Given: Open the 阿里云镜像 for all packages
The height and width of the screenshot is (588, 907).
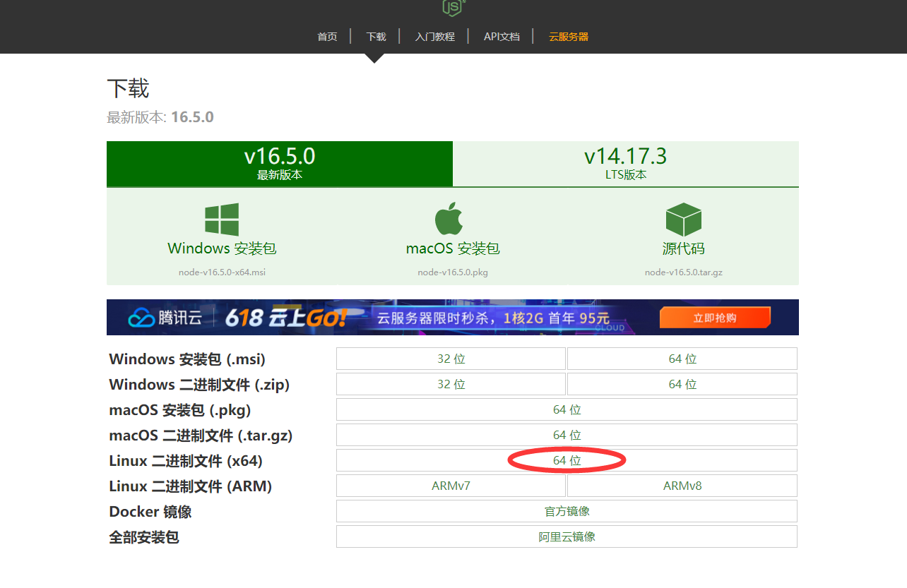Looking at the screenshot, I should [x=567, y=536].
